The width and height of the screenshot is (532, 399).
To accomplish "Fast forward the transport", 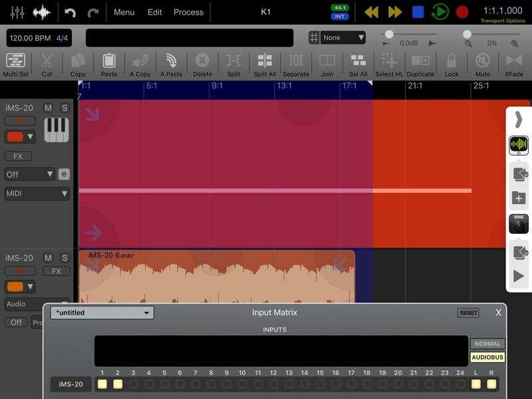I will point(395,12).
